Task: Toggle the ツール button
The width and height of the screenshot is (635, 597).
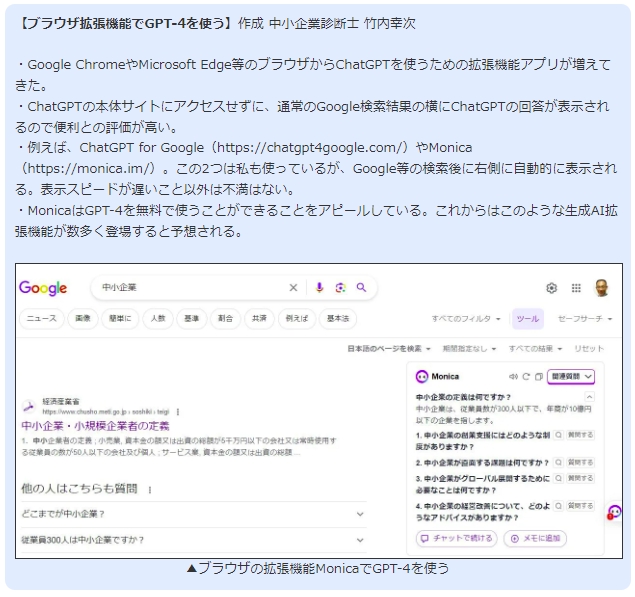Action: [x=528, y=319]
